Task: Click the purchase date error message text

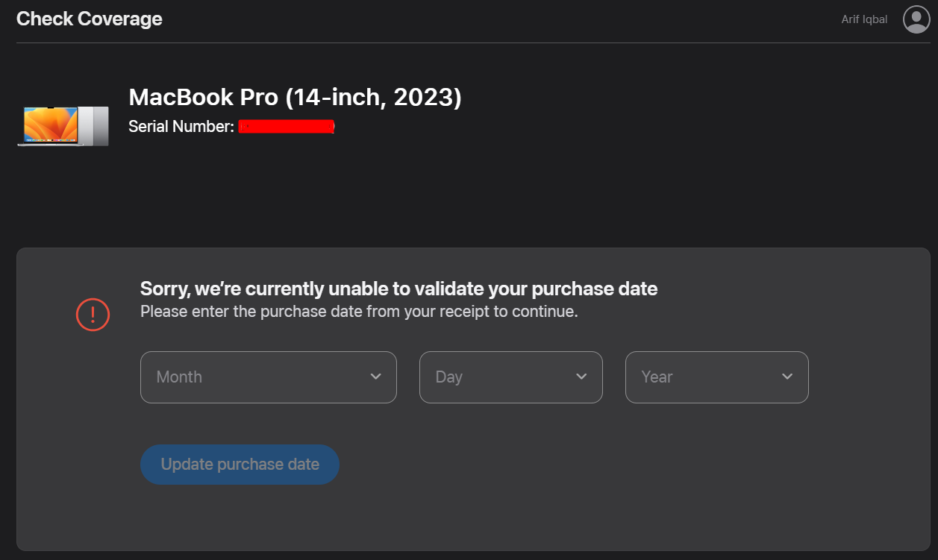Action: pyautogui.click(x=398, y=289)
